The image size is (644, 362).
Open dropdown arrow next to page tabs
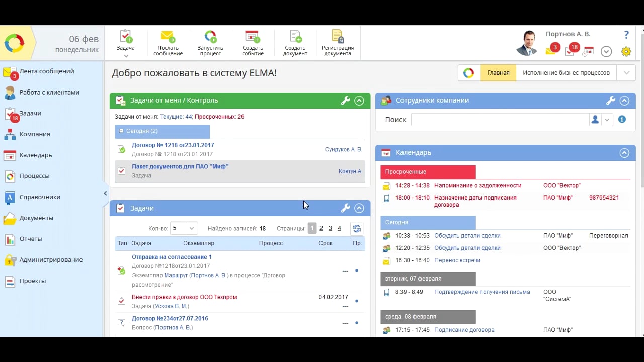[626, 73]
